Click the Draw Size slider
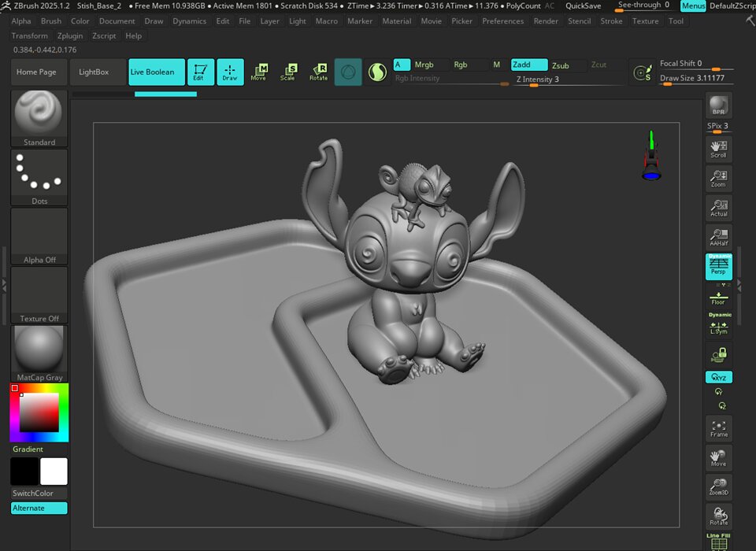The height and width of the screenshot is (551, 756). coord(696,79)
